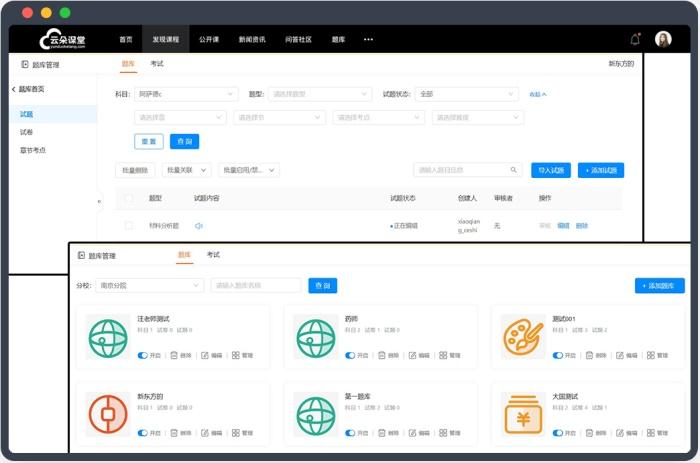The image size is (700, 463).
Task: Toggle the 开启 switch on the 汪老师测试 card
Action: coord(142,355)
